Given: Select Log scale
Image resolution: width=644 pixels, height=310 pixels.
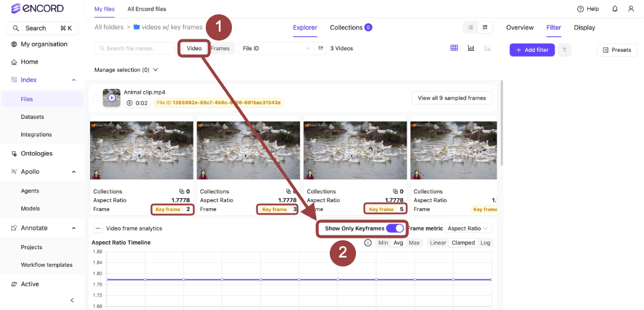Looking at the screenshot, I should [x=485, y=243].
